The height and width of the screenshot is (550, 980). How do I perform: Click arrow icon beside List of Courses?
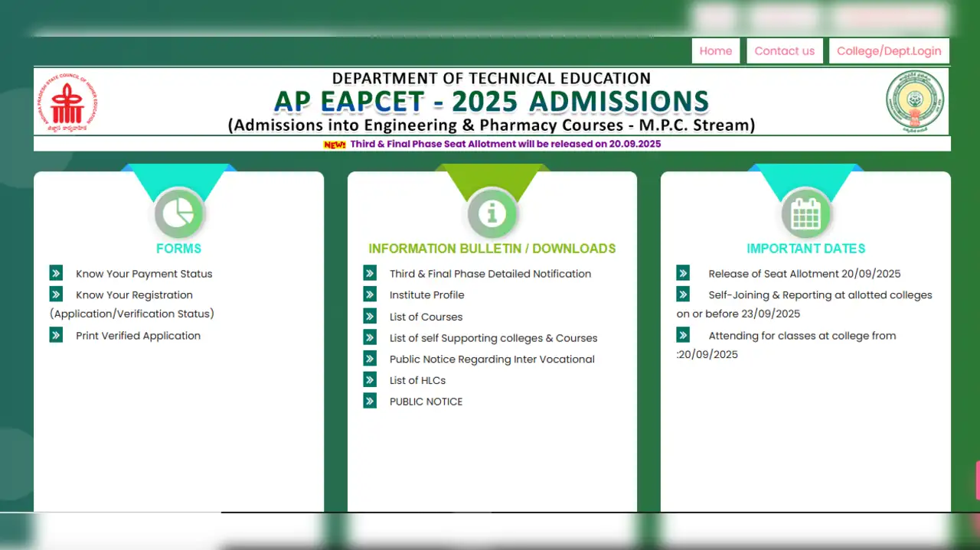click(370, 316)
